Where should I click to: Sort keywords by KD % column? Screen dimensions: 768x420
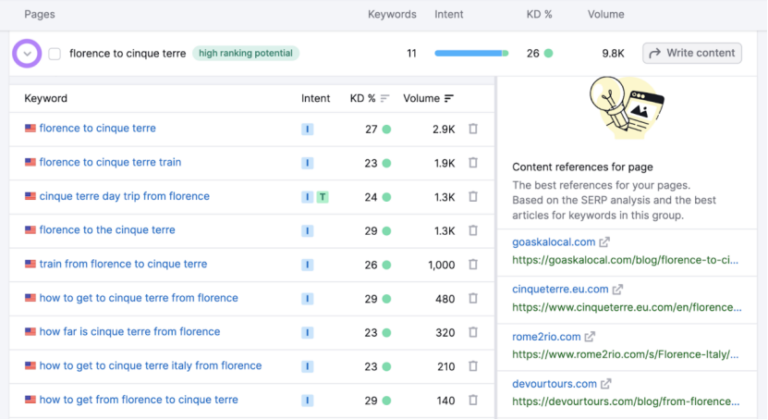[x=370, y=99]
